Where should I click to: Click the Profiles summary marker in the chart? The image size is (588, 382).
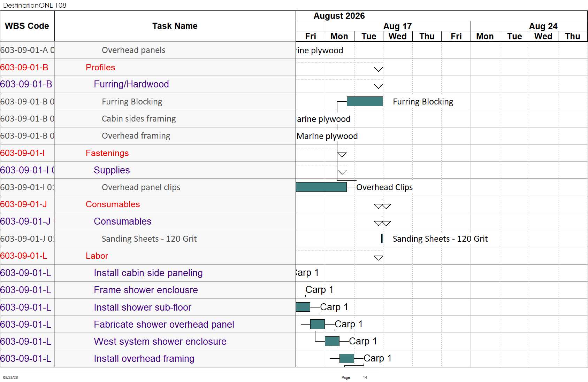click(379, 69)
